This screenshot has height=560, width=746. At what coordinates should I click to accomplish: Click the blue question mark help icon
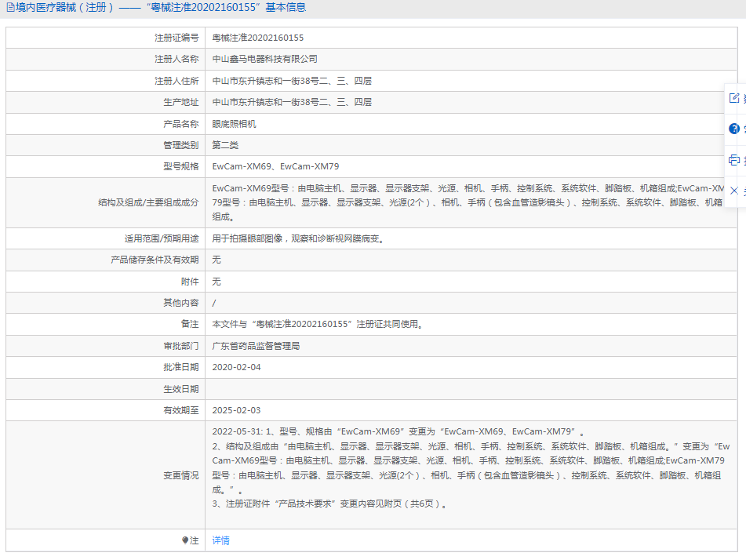[x=734, y=129]
